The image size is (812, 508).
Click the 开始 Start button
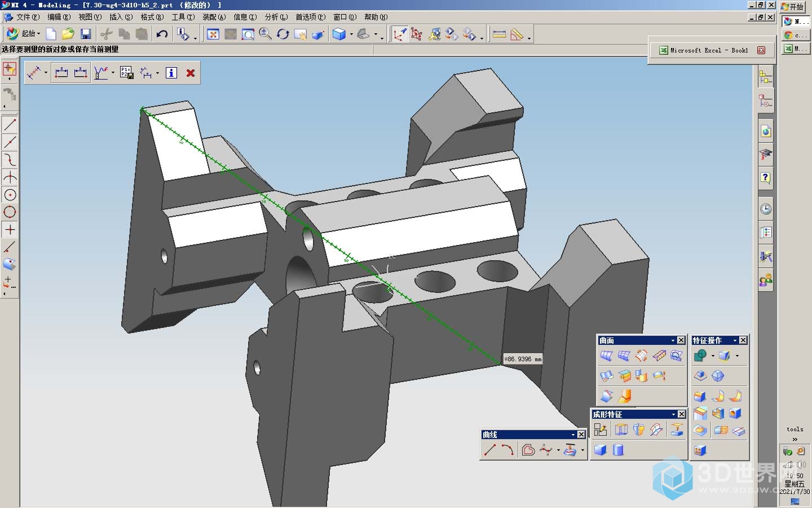pyautogui.click(x=793, y=7)
